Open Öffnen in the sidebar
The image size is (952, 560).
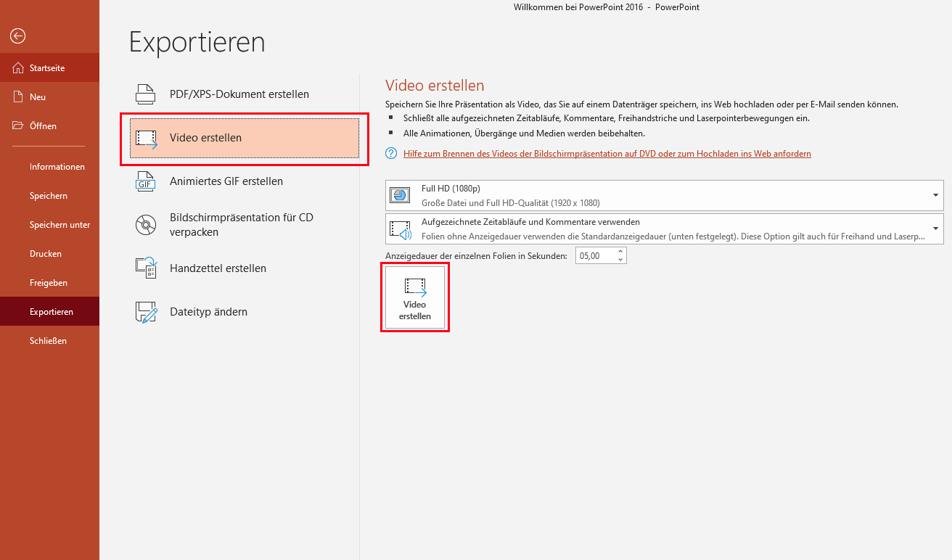click(x=49, y=126)
